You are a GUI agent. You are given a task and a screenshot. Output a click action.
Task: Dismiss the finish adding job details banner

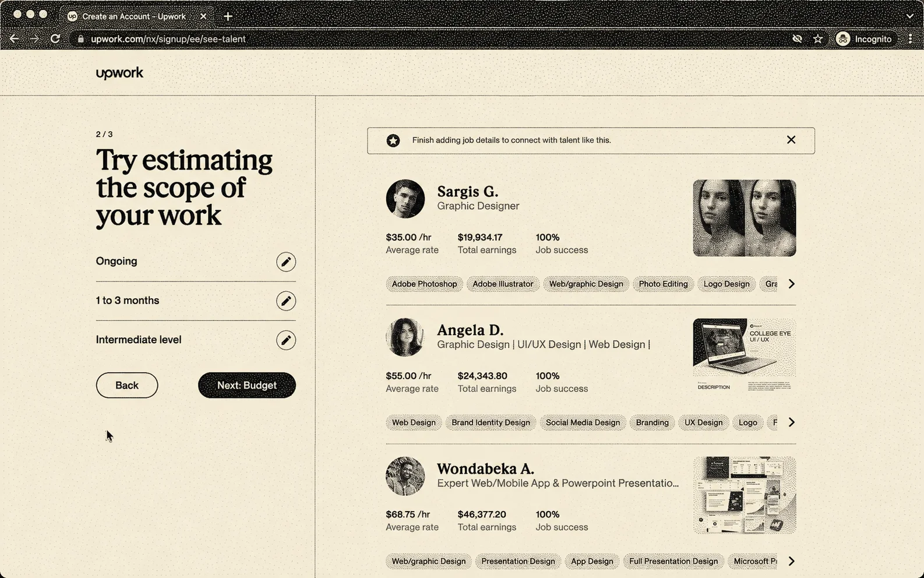tap(791, 140)
